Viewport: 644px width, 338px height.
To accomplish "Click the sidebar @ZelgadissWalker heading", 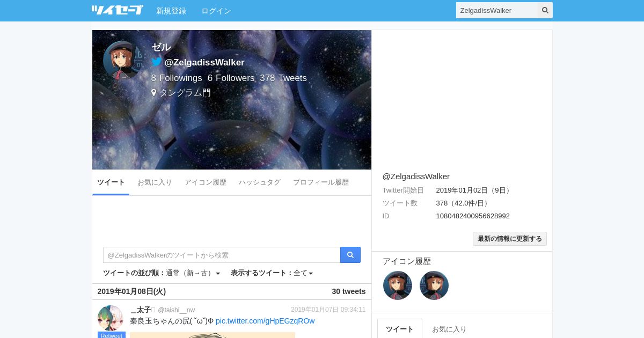I will (x=416, y=177).
